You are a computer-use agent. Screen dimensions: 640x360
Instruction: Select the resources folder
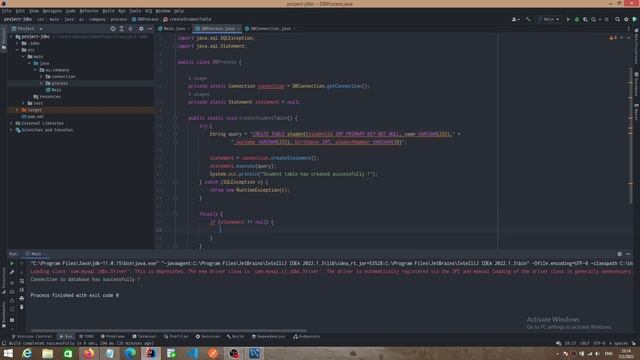point(47,97)
